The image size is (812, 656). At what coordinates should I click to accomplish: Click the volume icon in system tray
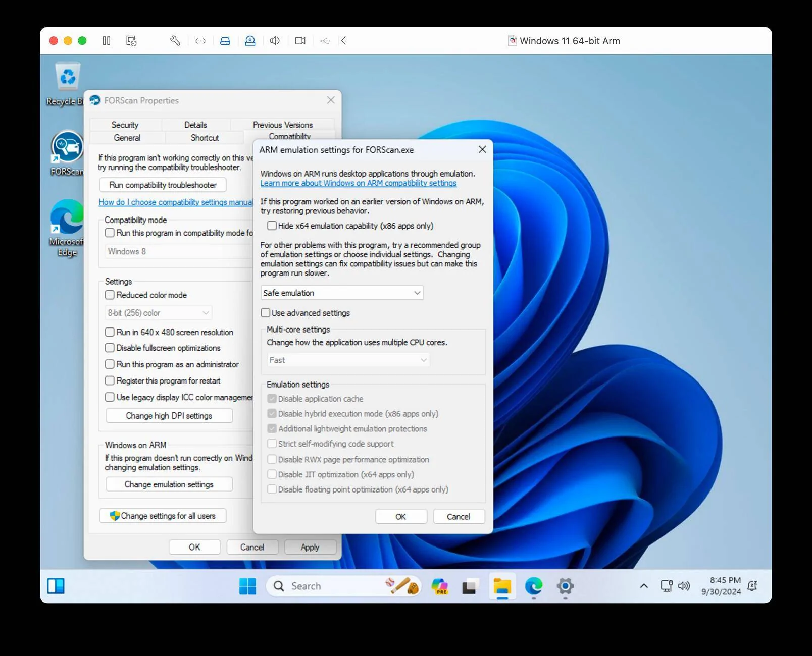pos(684,586)
